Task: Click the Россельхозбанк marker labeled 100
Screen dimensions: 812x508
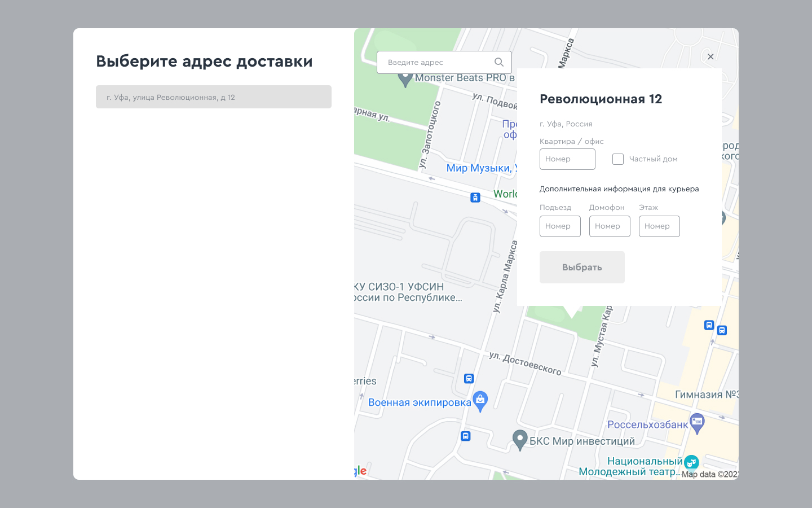Action: click(x=698, y=422)
